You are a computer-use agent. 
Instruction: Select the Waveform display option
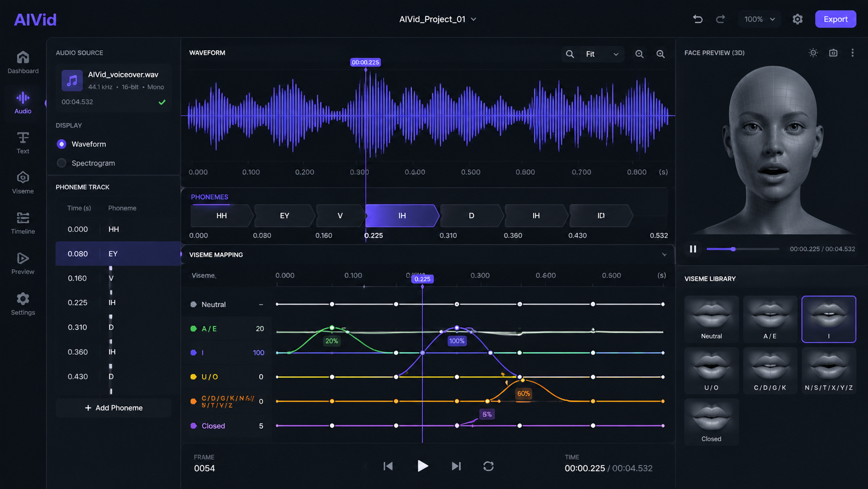tap(61, 144)
